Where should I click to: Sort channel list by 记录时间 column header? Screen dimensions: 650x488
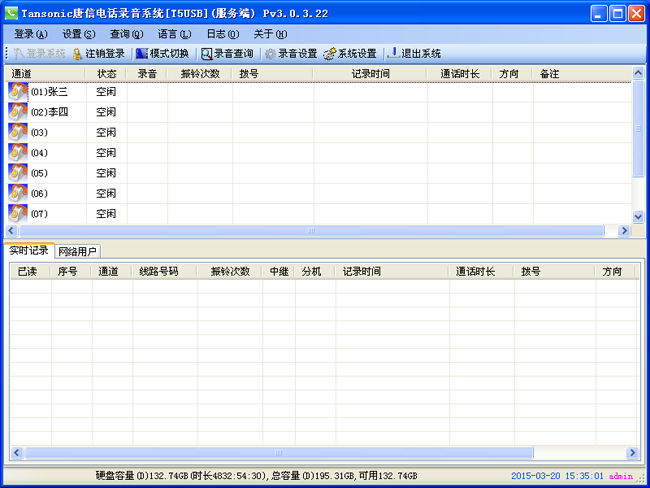click(369, 74)
